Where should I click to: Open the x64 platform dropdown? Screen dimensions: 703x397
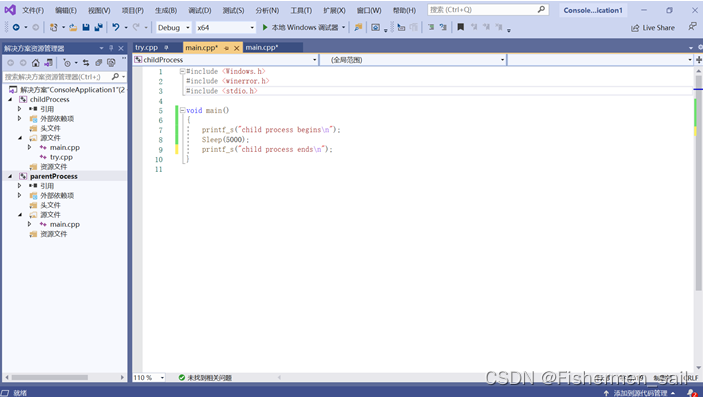(226, 27)
